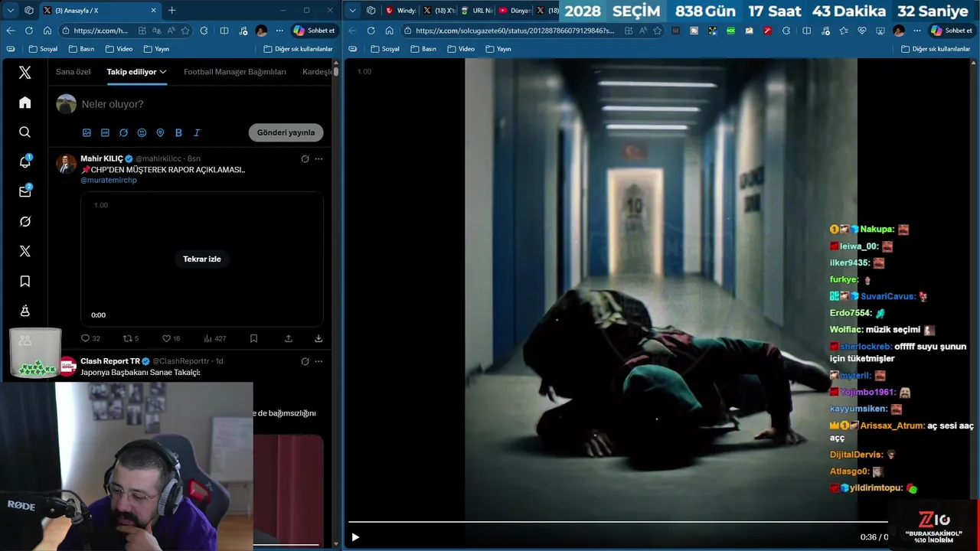The image size is (980, 551).
Task: Open Mahir KILIÇ profile avatar
Action: (66, 164)
